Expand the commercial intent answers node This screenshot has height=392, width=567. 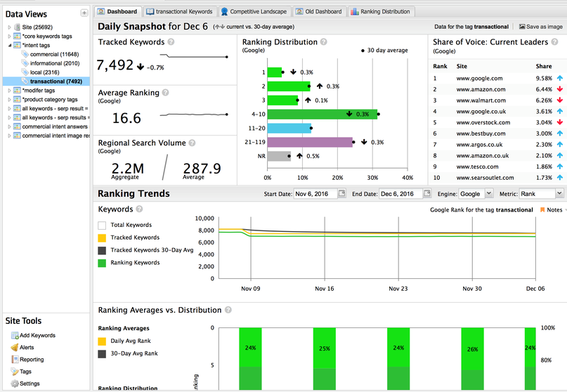pyautogui.click(x=9, y=126)
